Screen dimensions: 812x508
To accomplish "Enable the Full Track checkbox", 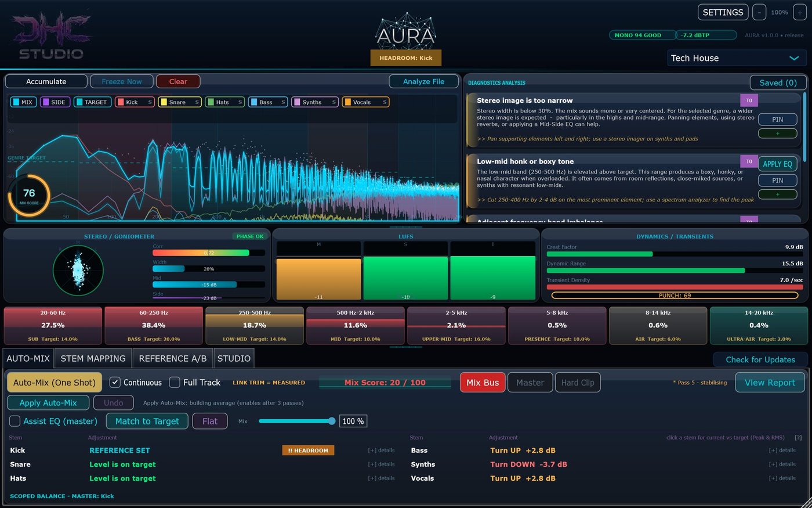I will pyautogui.click(x=175, y=383).
